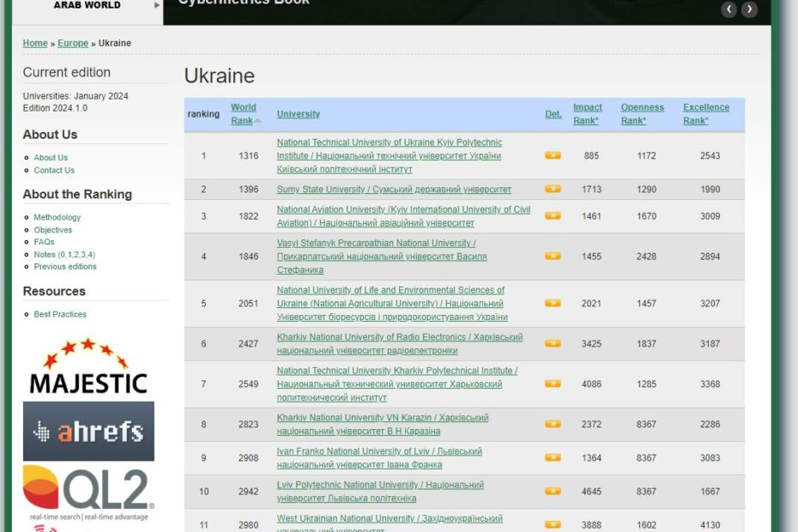The image size is (798, 532).
Task: Open Contact Us in About Us section
Action: [54, 170]
